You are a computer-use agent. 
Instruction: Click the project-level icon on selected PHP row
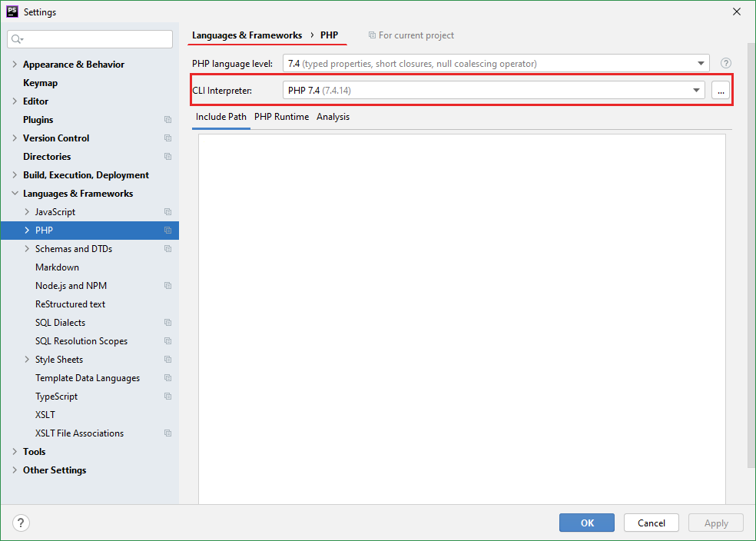pos(167,230)
